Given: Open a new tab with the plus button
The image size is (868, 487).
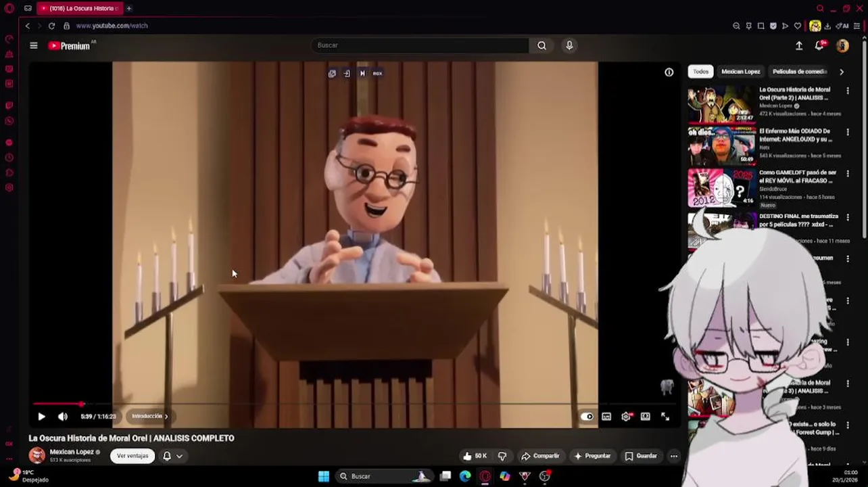Looking at the screenshot, I should click(x=128, y=8).
